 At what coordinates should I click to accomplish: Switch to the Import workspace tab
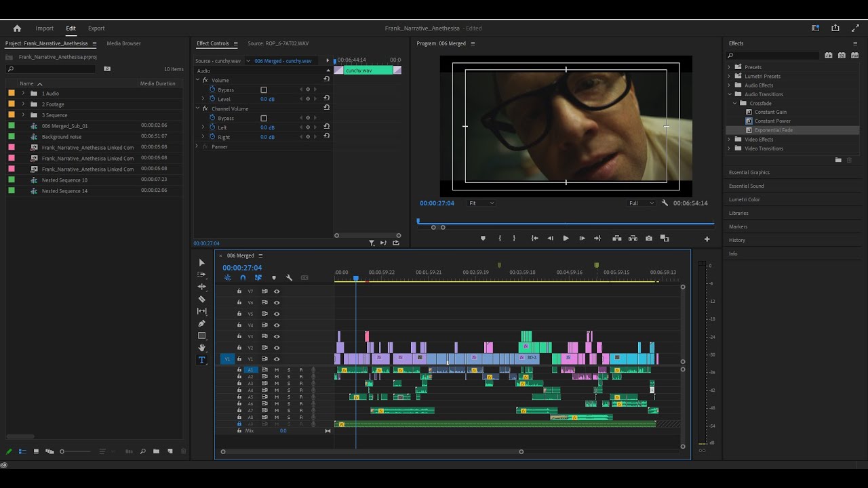(x=45, y=28)
